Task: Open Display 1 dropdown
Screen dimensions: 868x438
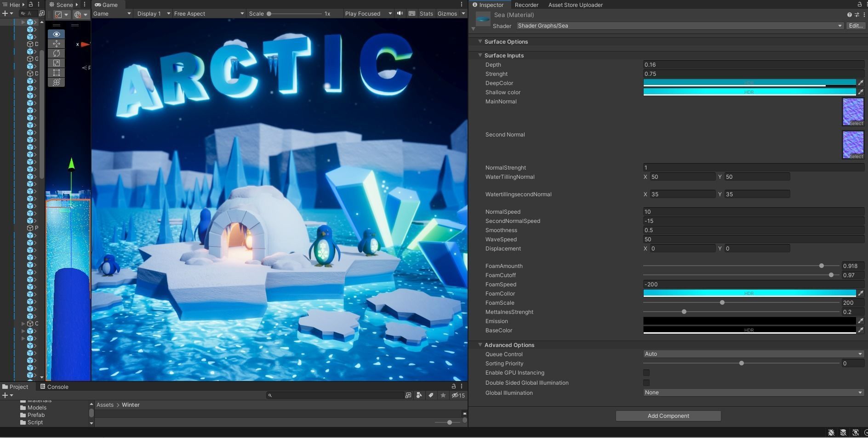Action: 154,13
